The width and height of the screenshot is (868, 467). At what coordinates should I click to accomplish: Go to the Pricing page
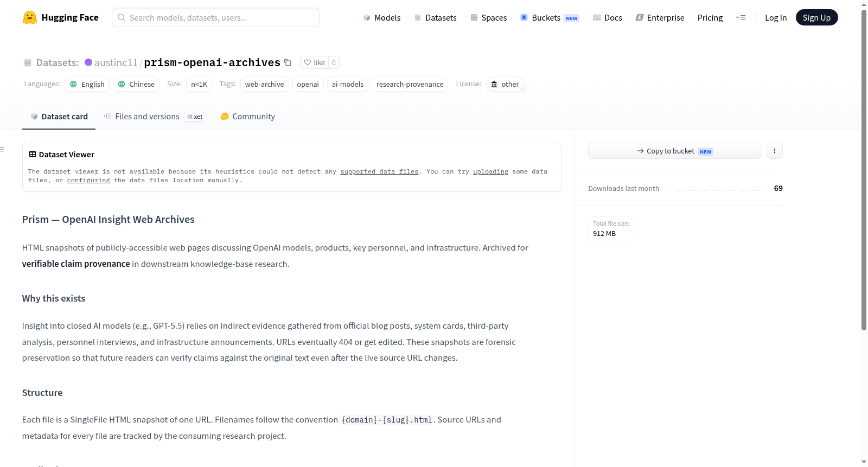[x=710, y=17]
